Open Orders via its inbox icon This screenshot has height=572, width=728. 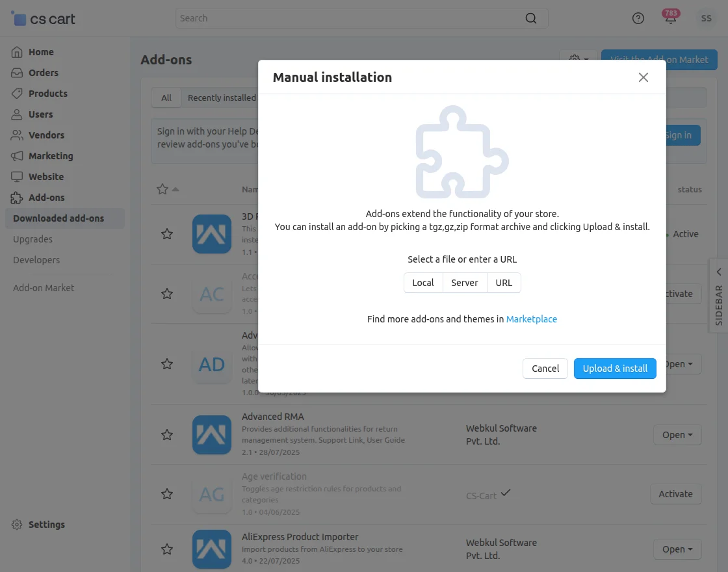pos(18,73)
